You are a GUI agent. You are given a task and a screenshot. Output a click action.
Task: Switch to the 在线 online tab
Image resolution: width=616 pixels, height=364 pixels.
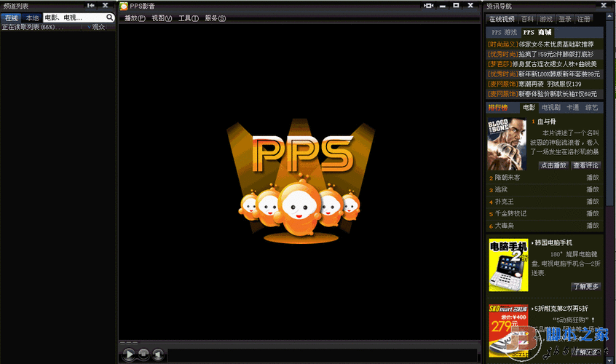click(x=11, y=17)
